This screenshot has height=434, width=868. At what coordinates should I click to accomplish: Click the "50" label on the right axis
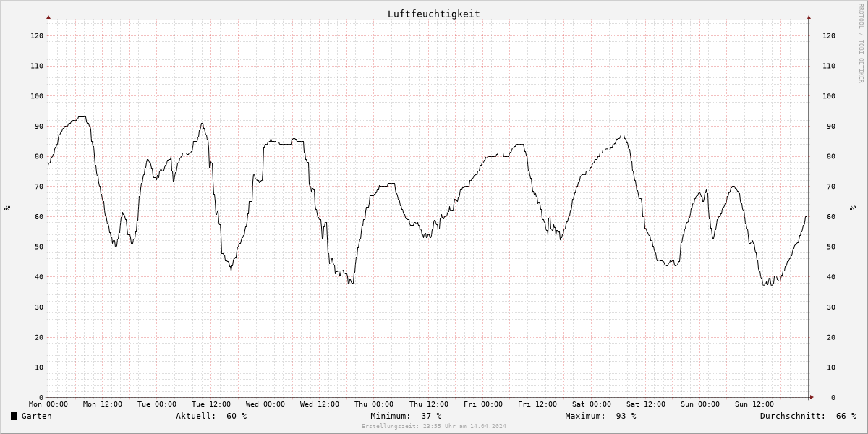[831, 247]
